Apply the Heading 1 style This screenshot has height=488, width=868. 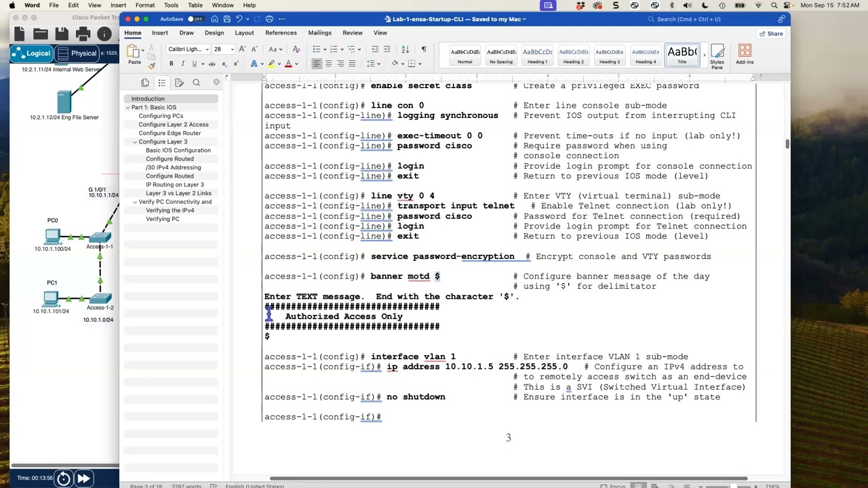coord(537,56)
